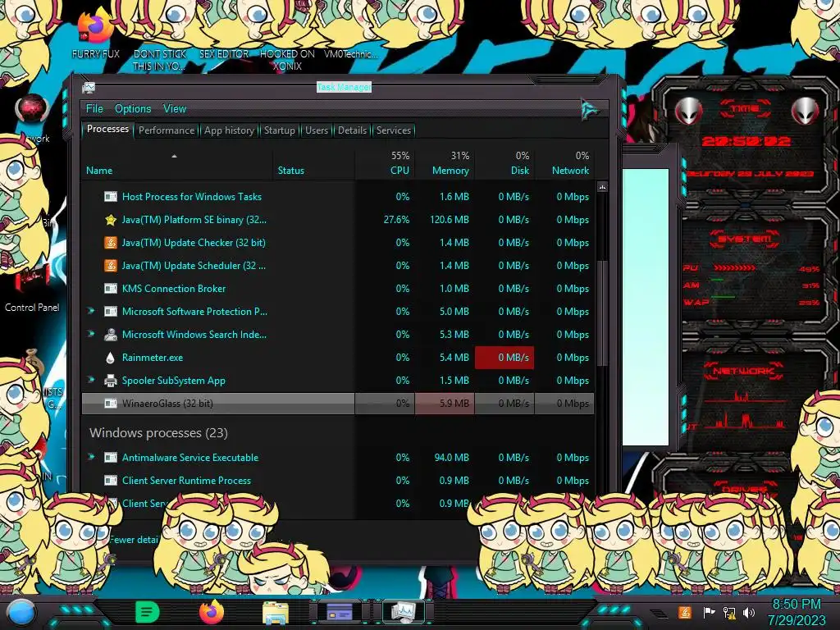
Task: Select the KMS Connection Broker process
Action: 174,288
